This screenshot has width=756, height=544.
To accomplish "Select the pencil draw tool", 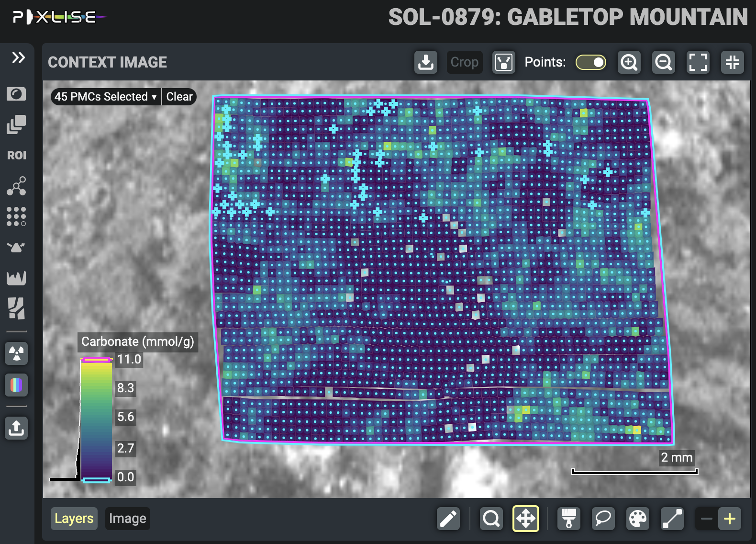I will point(448,519).
